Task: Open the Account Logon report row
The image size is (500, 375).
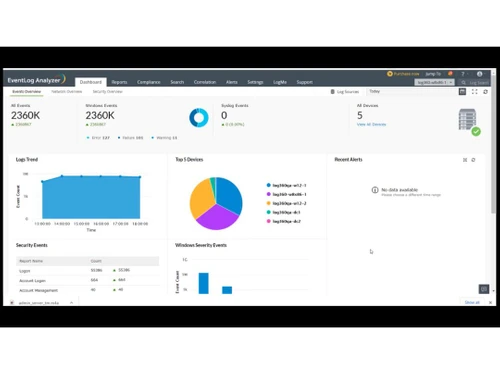Action: (87, 280)
